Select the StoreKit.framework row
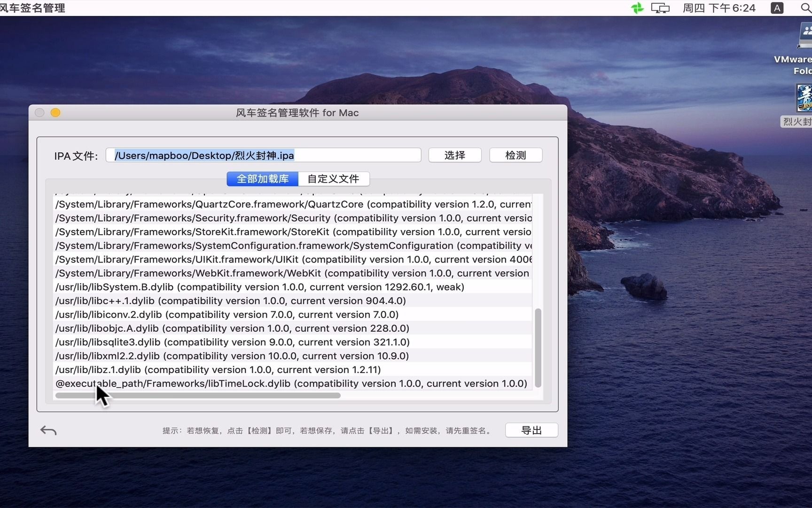 pos(293,232)
